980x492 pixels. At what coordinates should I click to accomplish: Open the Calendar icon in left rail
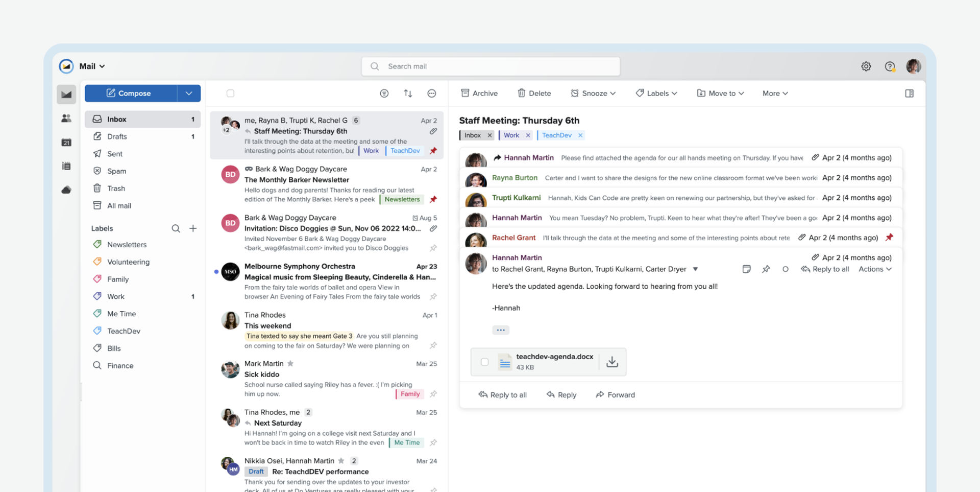[66, 143]
